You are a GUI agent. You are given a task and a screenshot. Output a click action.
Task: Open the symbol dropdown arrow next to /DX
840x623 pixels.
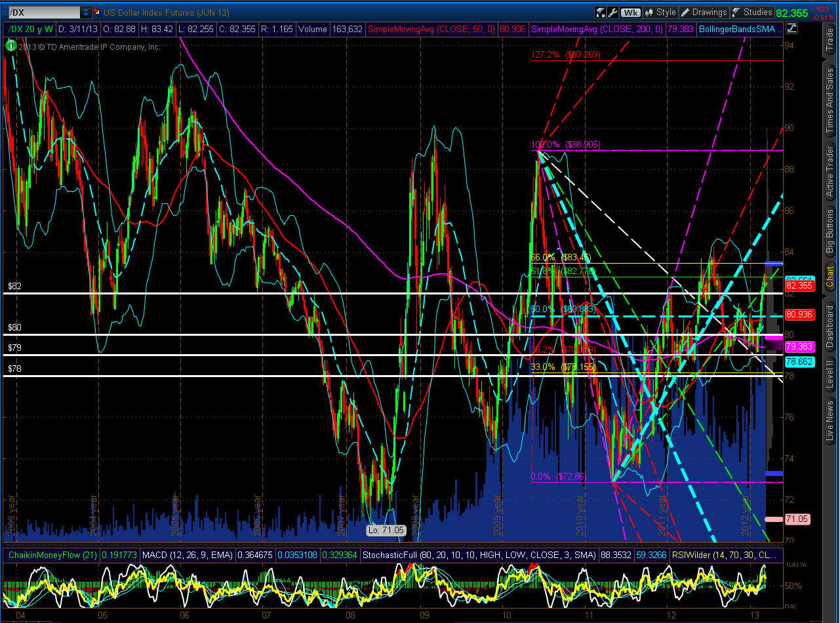tap(86, 12)
